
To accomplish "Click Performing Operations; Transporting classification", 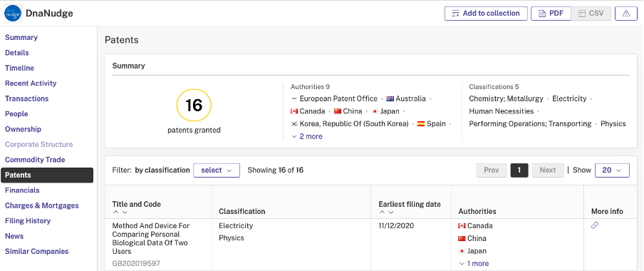I will (530, 124).
